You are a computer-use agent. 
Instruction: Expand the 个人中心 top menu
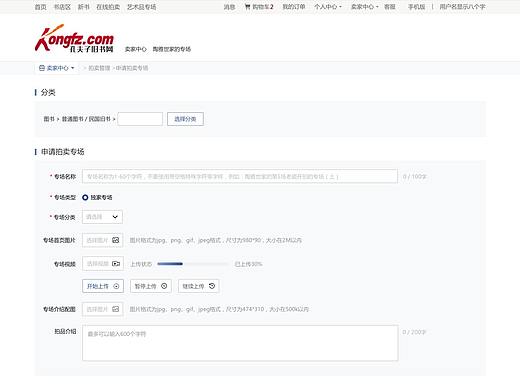(x=328, y=7)
